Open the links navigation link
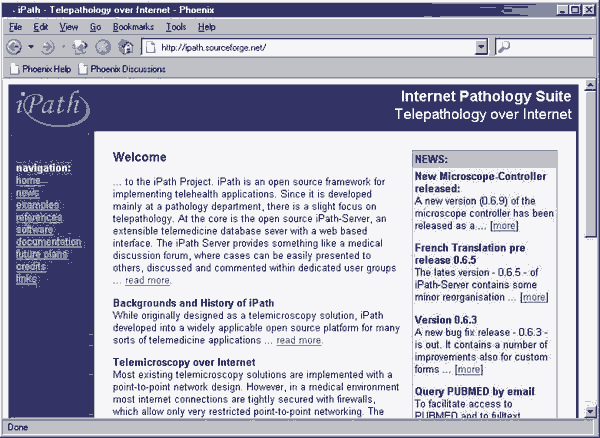 pos(26,278)
